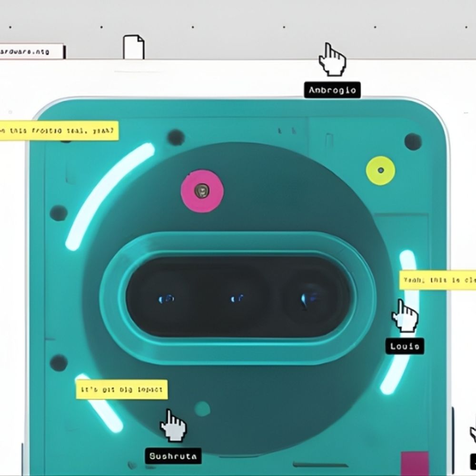Open the hardware.ntg file tab
476x476 pixels.
coord(31,51)
